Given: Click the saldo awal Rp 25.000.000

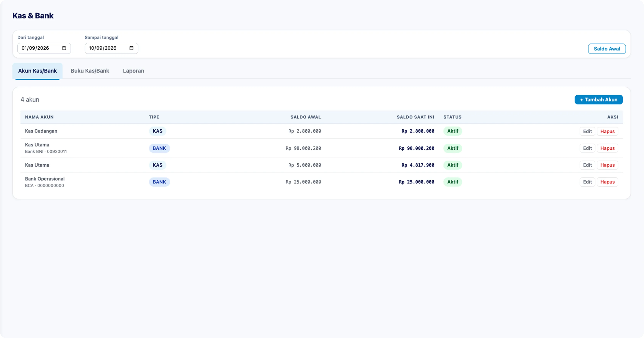Looking at the screenshot, I should point(303,182).
